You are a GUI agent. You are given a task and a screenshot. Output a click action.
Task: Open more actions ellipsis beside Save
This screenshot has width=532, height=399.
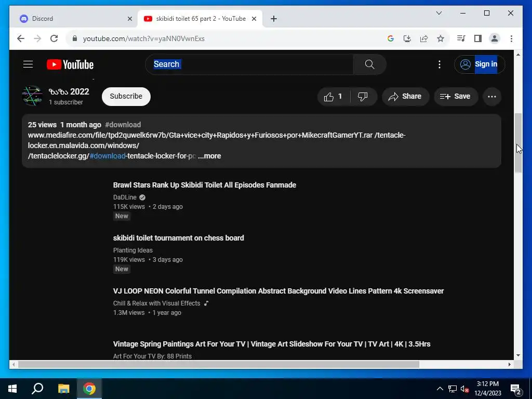pos(491,97)
